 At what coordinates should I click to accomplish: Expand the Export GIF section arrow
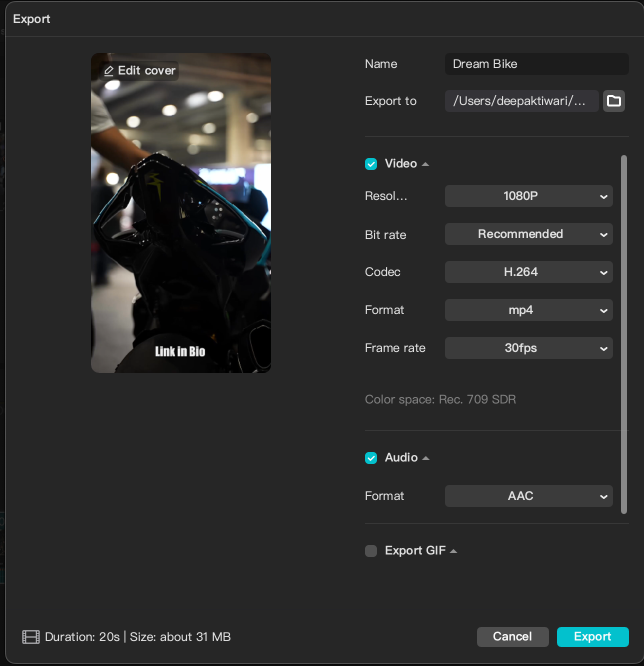pyautogui.click(x=453, y=551)
